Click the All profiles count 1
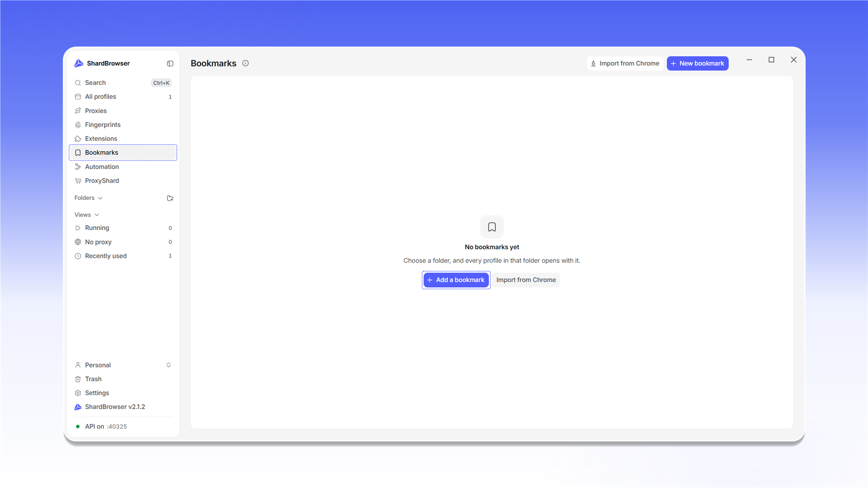The width and height of the screenshot is (868, 488). coord(170,97)
